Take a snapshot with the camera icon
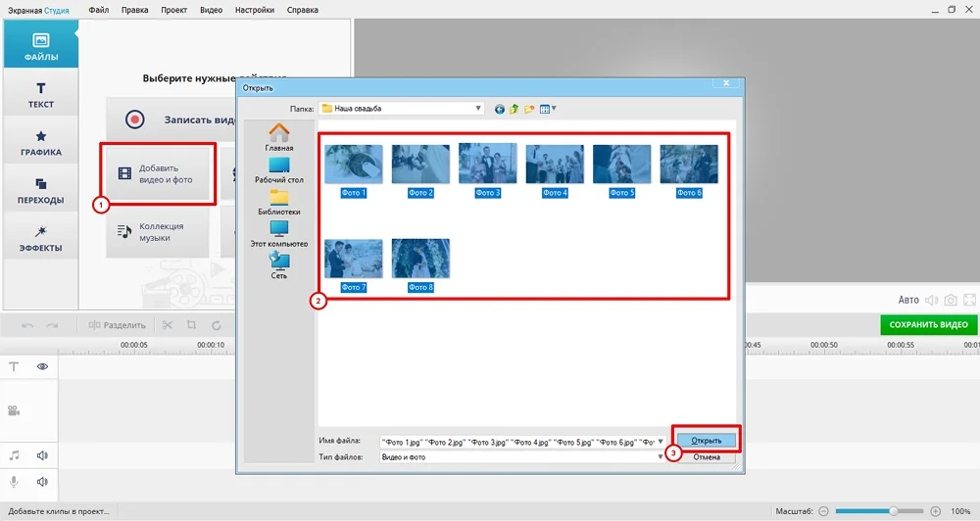The width and height of the screenshot is (980, 521). pyautogui.click(x=950, y=300)
